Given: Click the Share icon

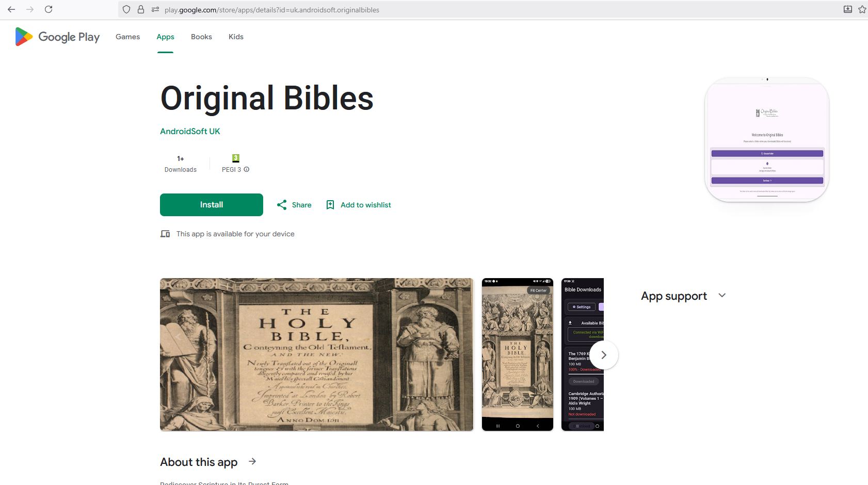Looking at the screenshot, I should [282, 205].
